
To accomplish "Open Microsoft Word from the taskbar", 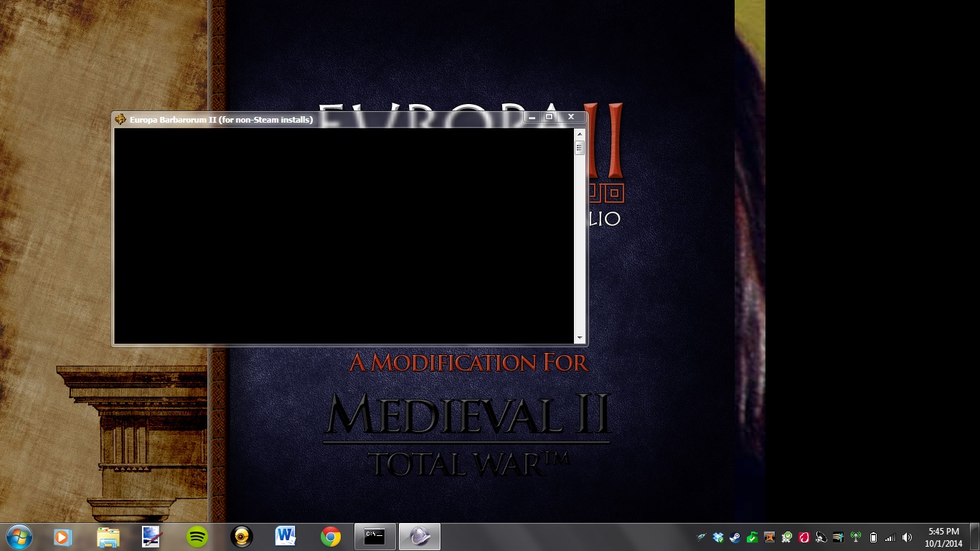I will [x=286, y=537].
